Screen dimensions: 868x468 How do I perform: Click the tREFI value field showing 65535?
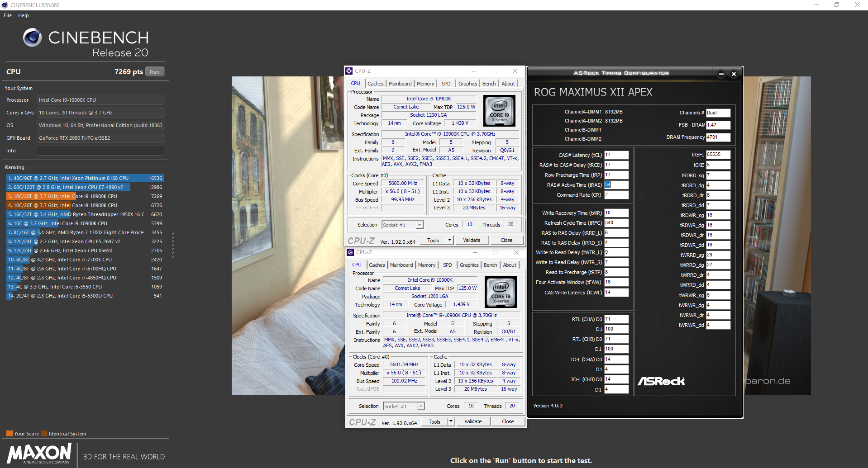click(718, 155)
